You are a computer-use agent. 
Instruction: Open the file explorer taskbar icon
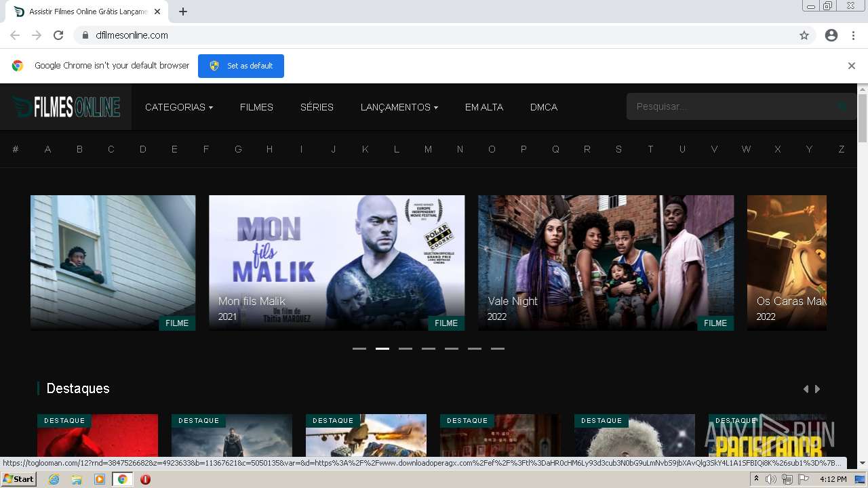[77, 479]
